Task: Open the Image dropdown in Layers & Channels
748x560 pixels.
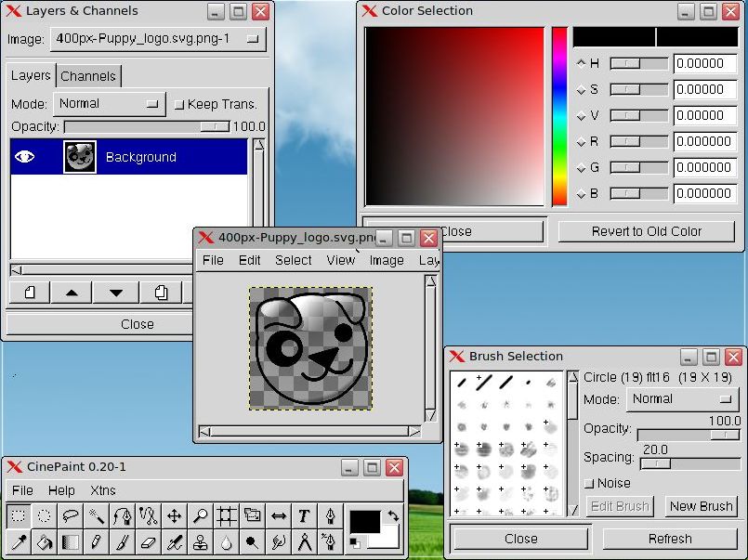Action: [158, 39]
